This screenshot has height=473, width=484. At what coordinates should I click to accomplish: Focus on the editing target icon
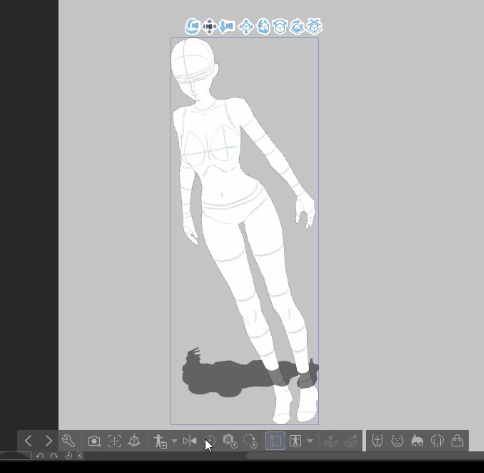pos(114,441)
